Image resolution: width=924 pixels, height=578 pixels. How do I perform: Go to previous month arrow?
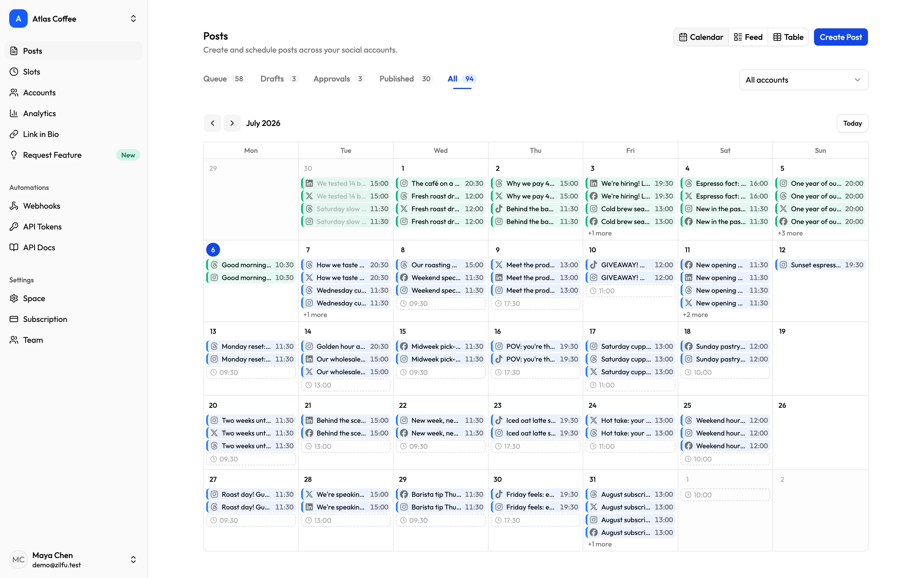click(212, 123)
